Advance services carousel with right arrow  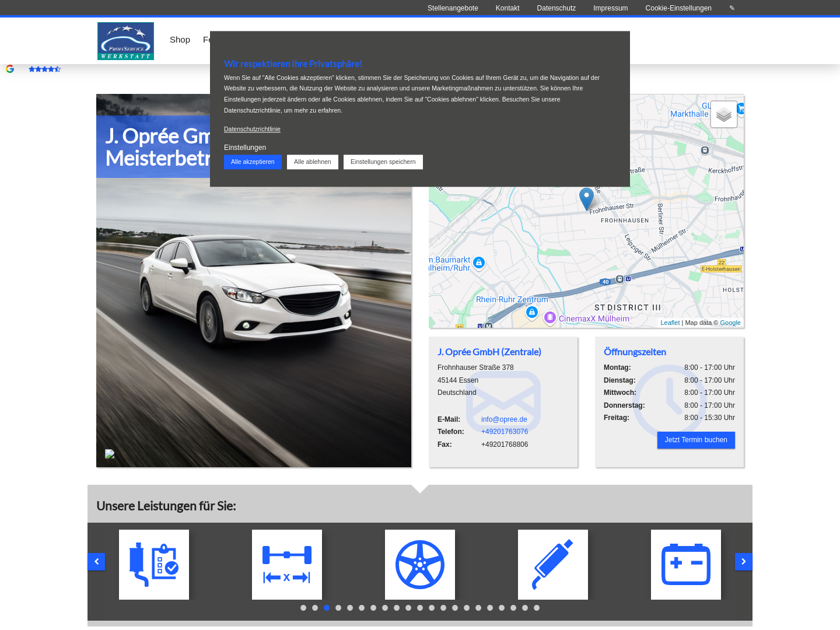[744, 562]
